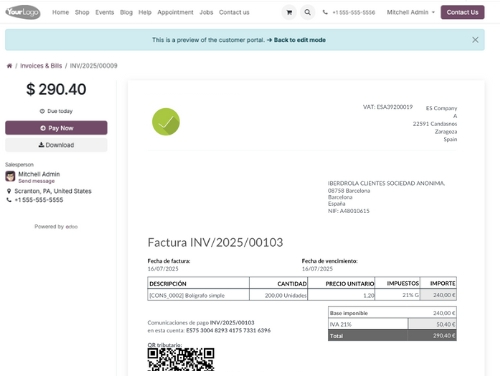
Task: Click Send message under Mitchell Admin
Action: pos(37,181)
